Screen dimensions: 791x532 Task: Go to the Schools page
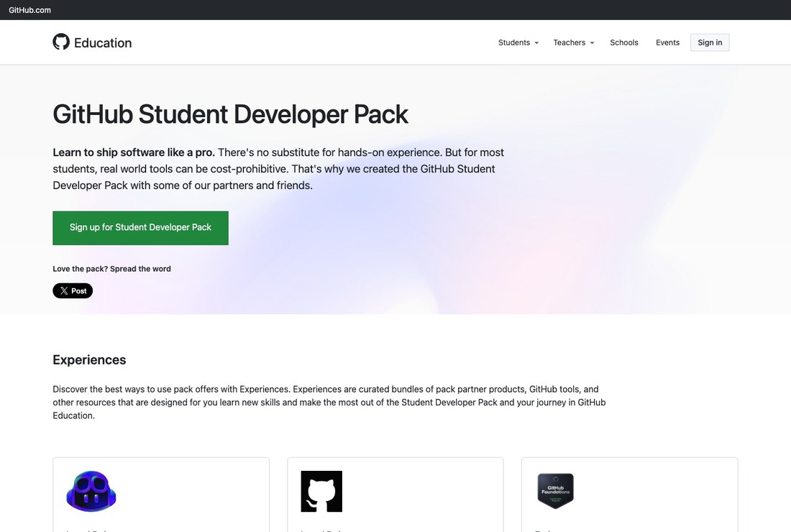pos(624,42)
